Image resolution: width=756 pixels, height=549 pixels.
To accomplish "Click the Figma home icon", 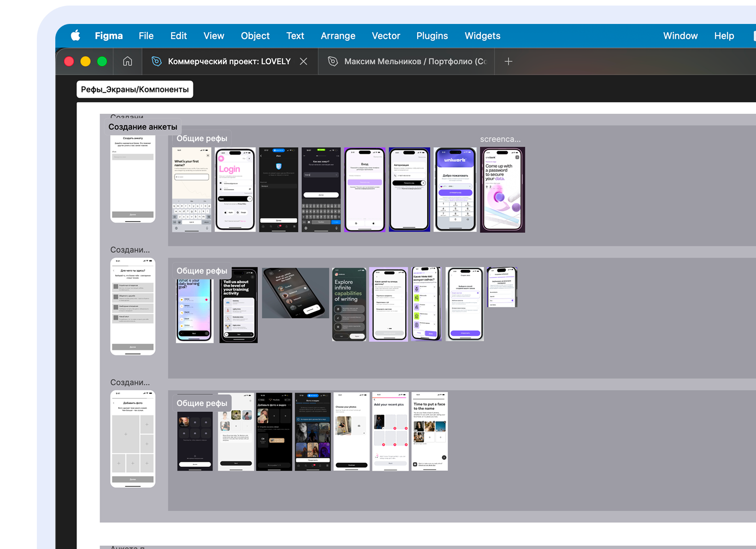I will coord(128,61).
